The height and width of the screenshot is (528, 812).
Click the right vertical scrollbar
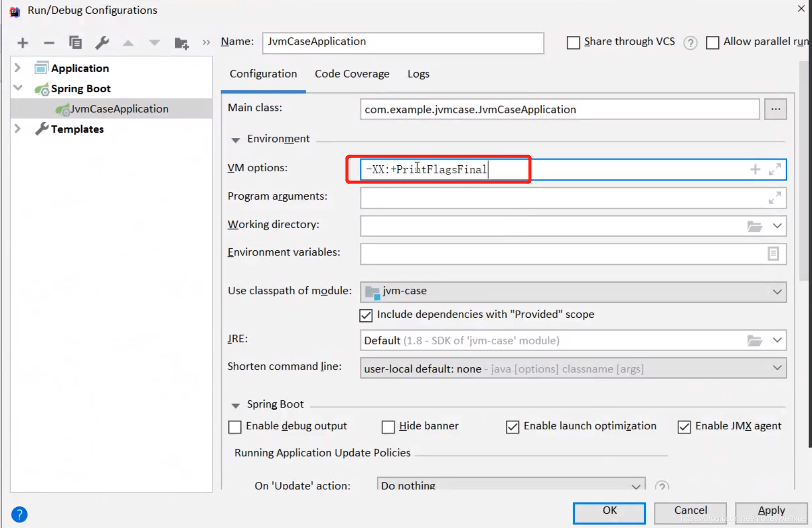tap(804, 171)
